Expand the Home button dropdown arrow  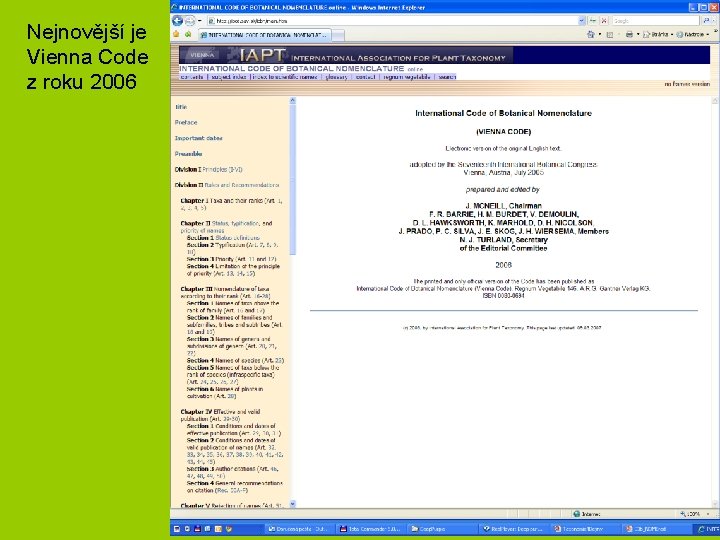[600, 34]
